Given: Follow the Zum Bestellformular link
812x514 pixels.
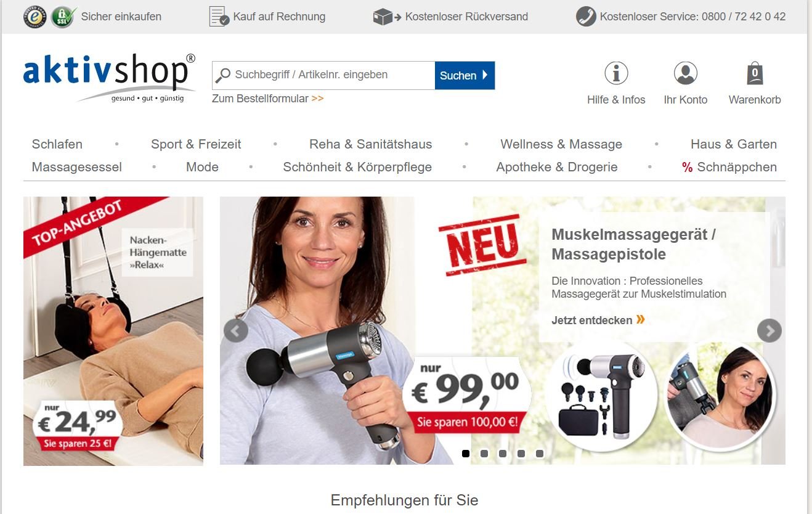Looking at the screenshot, I should (x=267, y=99).
